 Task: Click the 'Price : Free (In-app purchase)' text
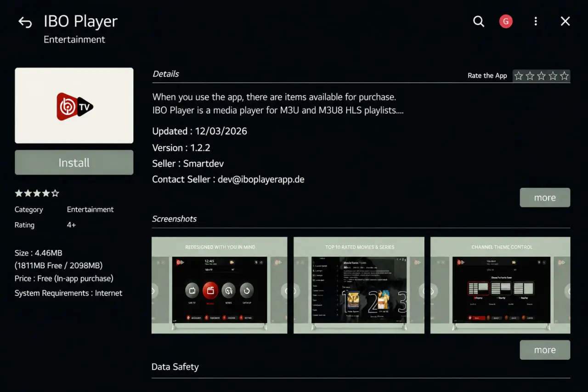pos(64,278)
